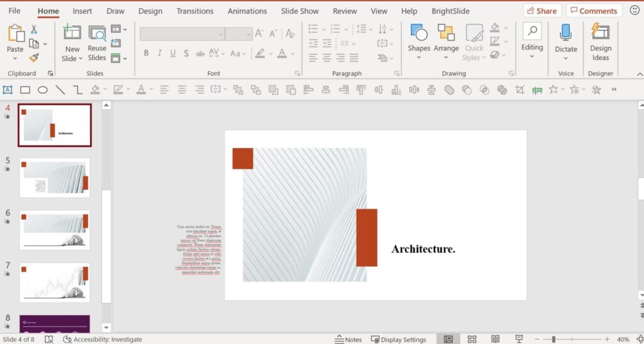The image size is (644, 344).
Task: Click the Bring Forward icon in quick toolbar
Action: (x=273, y=89)
